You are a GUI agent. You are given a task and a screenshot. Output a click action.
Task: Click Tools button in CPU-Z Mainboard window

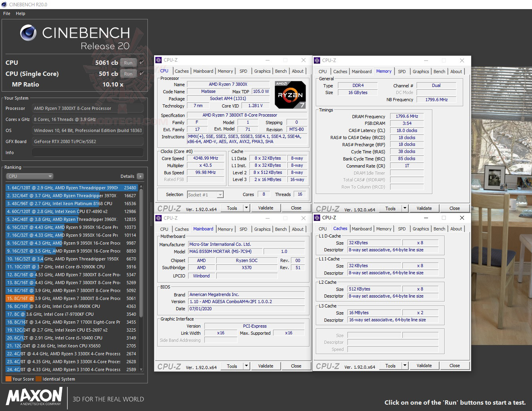tap(232, 366)
